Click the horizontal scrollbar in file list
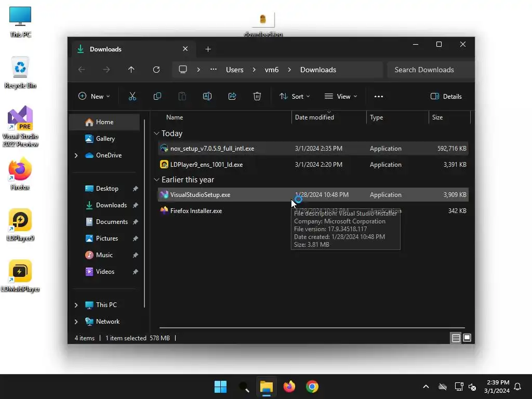Viewport: 532px width, 399px height. pos(312,328)
